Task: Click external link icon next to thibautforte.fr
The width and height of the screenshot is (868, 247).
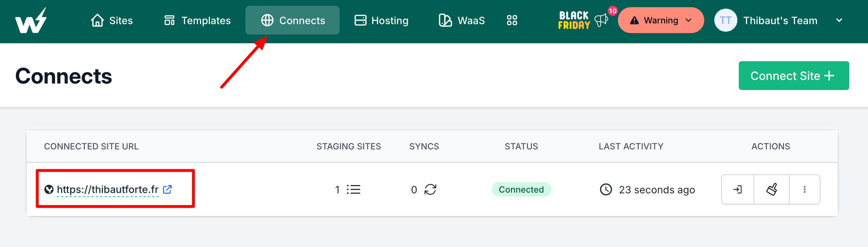Action: tap(167, 189)
